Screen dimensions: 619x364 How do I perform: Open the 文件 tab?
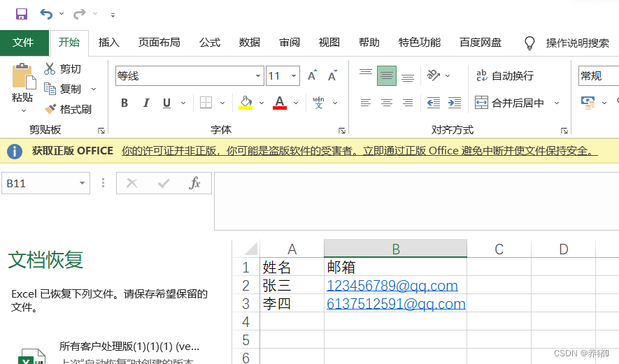click(x=23, y=43)
